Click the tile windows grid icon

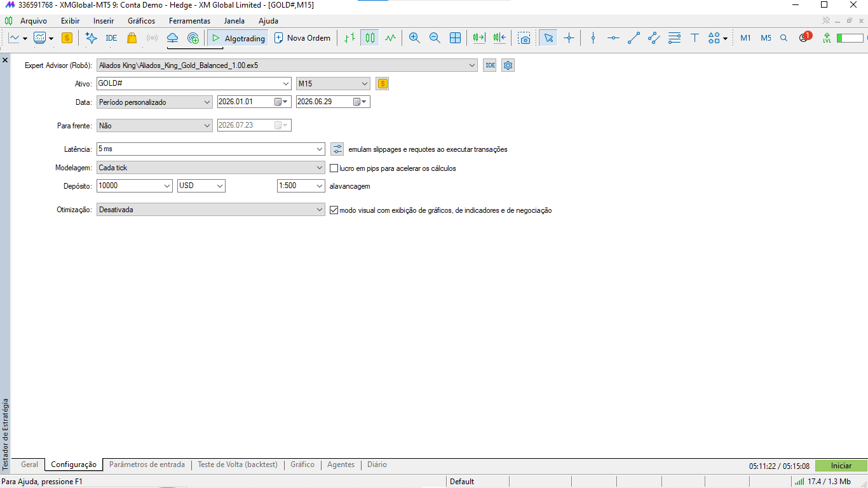pos(455,38)
